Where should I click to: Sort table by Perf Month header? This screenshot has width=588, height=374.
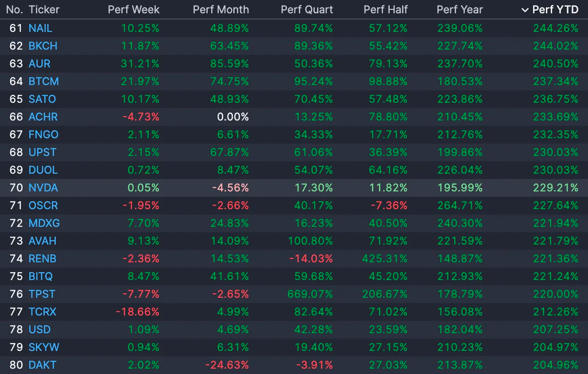click(221, 10)
